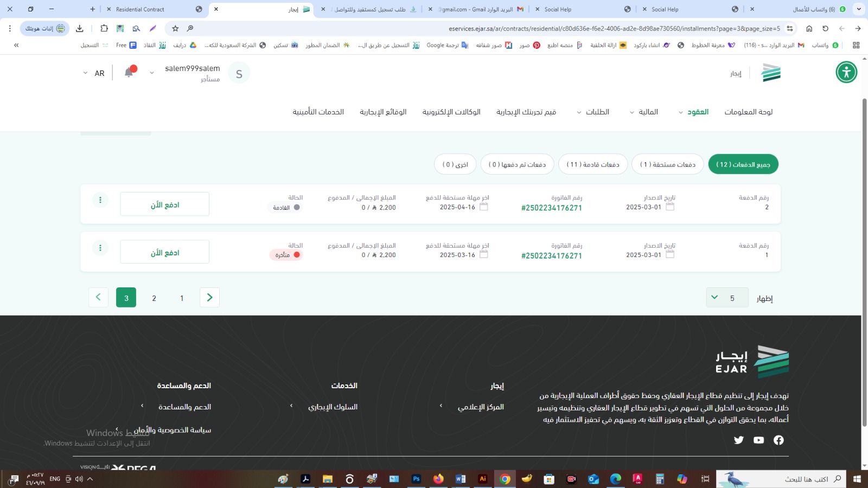868x488 pixels.
Task: Open the لوحة المعلومات menu item
Action: (x=748, y=112)
